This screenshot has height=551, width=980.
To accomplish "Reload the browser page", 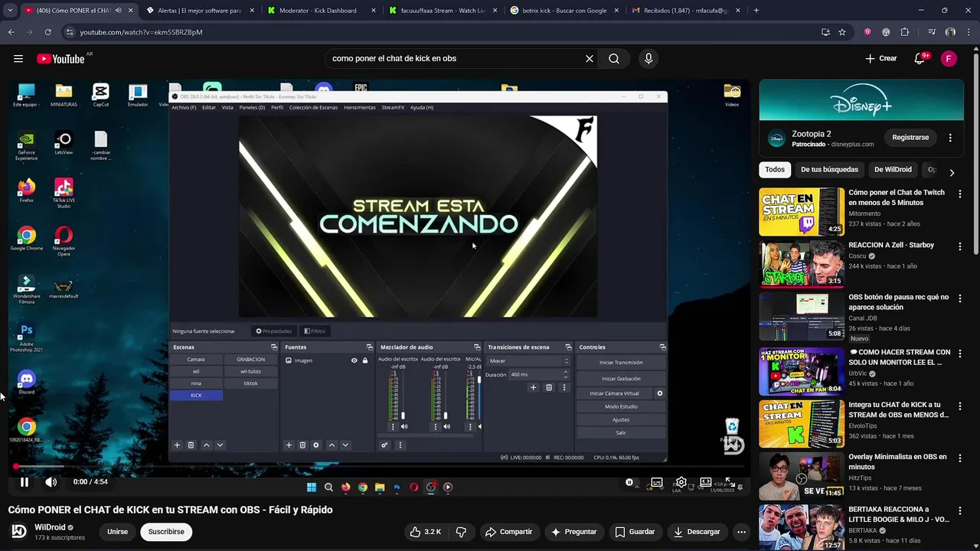I will [47, 32].
